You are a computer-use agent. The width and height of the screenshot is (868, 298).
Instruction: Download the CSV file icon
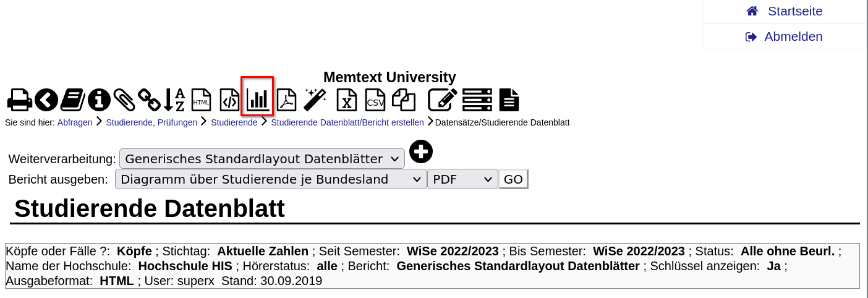375,100
